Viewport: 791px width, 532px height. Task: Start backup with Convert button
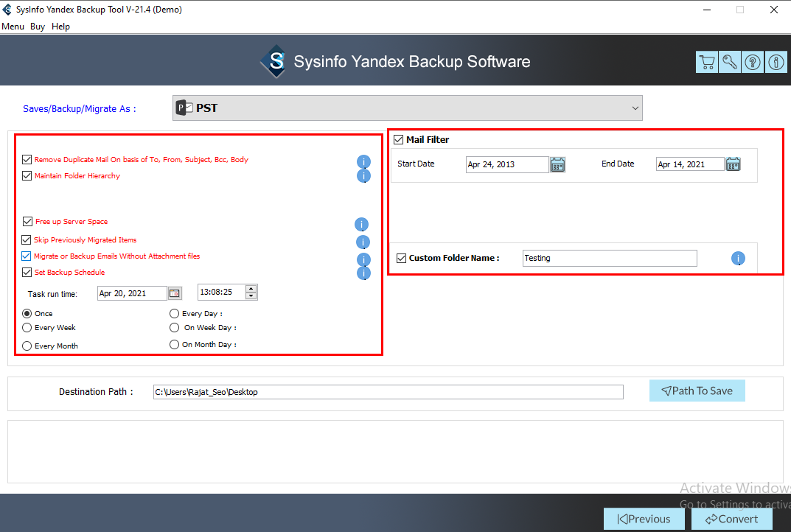point(732,519)
